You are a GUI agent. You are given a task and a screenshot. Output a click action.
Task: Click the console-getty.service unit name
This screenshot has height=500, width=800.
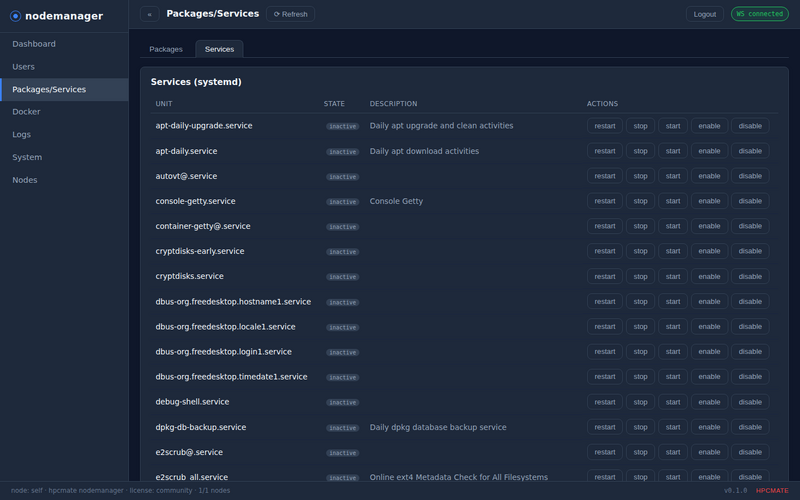[195, 201]
